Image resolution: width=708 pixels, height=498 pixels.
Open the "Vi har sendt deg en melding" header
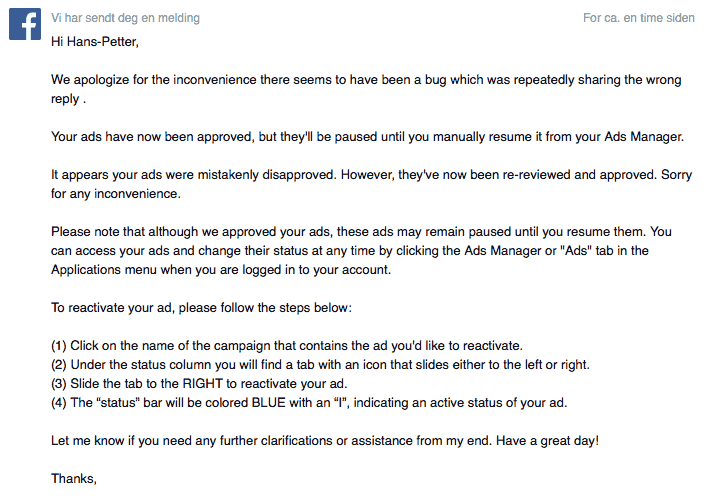point(125,18)
